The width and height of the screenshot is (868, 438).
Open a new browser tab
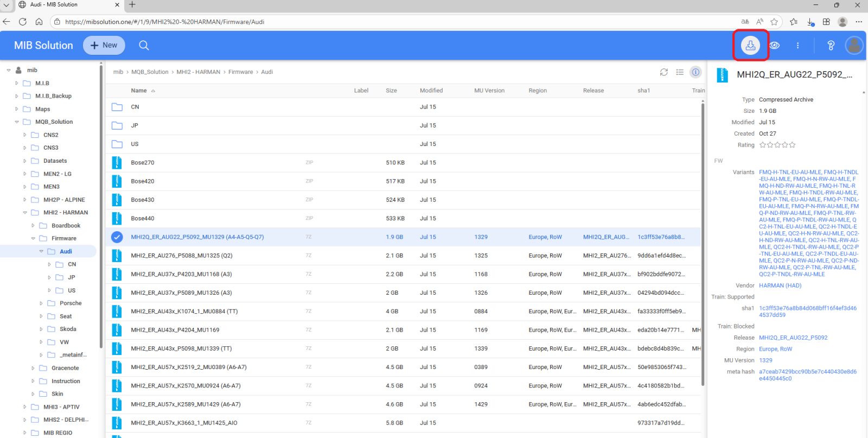(132, 5)
